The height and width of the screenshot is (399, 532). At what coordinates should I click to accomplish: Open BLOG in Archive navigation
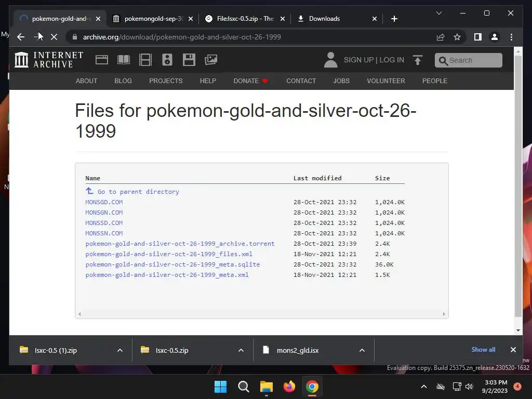coord(123,81)
